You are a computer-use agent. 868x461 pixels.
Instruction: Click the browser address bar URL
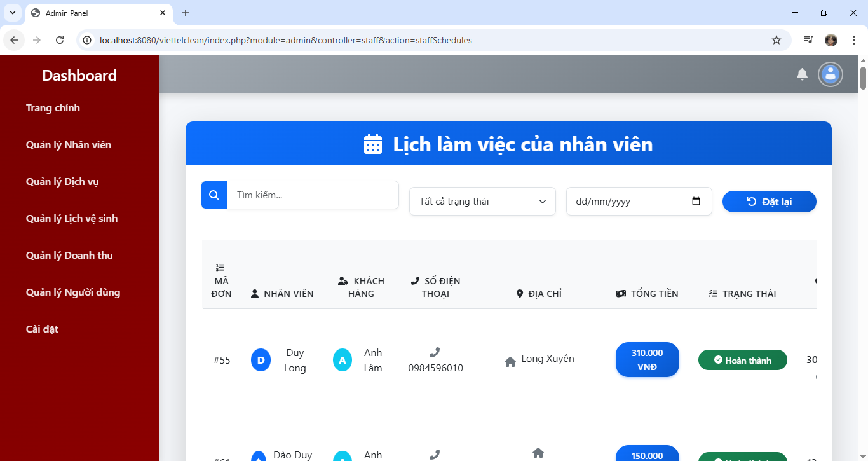(286, 40)
